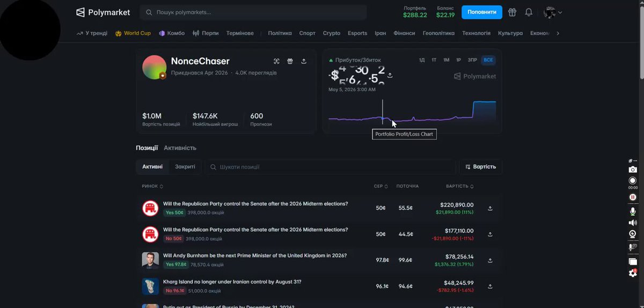Open the gift rewards icon in header
The height and width of the screenshot is (308, 644).
coord(513,12)
